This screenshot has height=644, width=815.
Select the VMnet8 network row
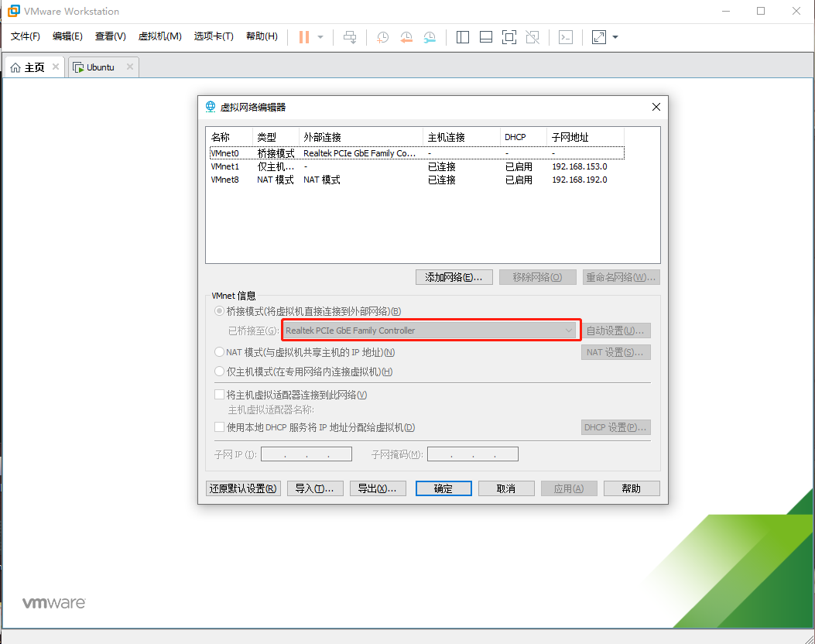(417, 180)
